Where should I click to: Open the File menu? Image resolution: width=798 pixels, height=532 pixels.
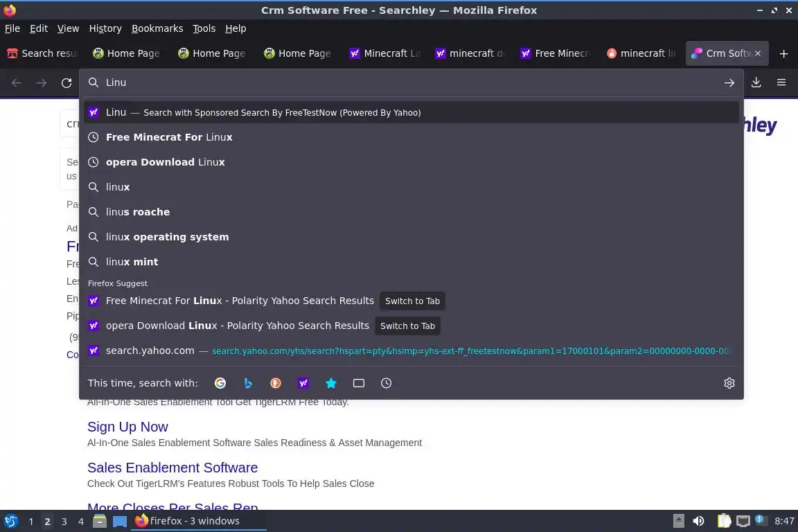pyautogui.click(x=12, y=28)
